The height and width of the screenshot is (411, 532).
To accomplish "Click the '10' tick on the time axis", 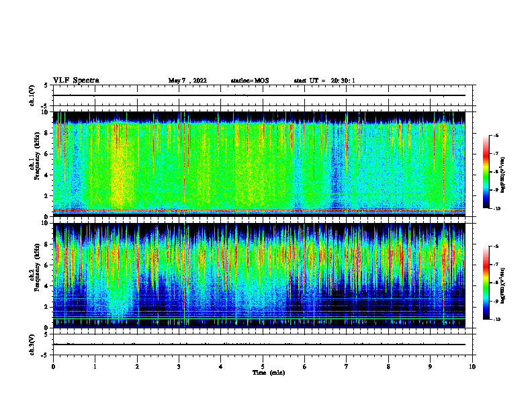I will [x=472, y=367].
